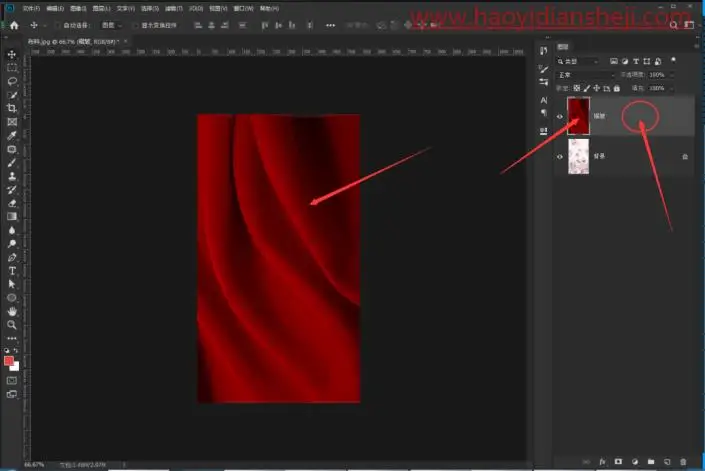Select the Lasso tool

click(12, 81)
